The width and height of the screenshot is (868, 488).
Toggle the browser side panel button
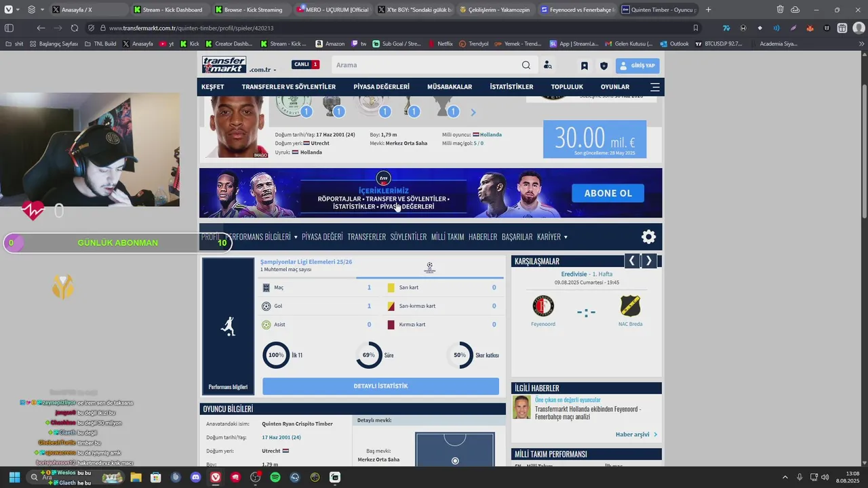[x=9, y=28]
